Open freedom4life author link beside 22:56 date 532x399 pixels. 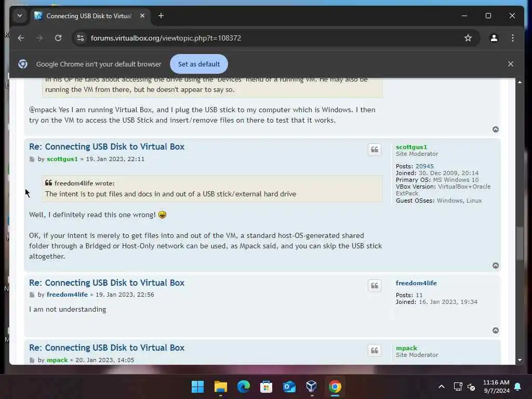coord(67,295)
